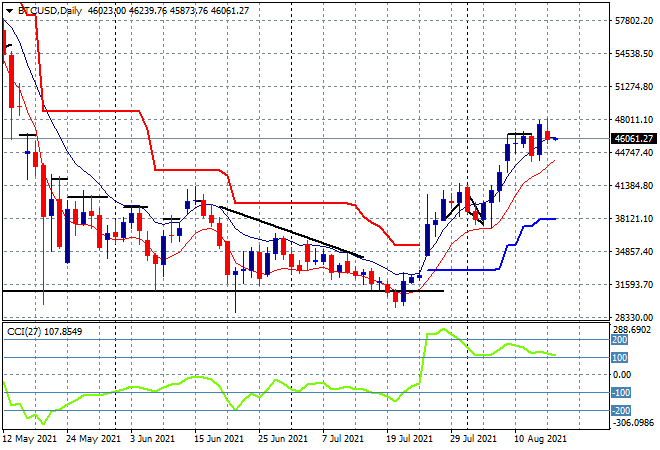
Task: Click the CCI -100 level label
Action: click(x=618, y=392)
